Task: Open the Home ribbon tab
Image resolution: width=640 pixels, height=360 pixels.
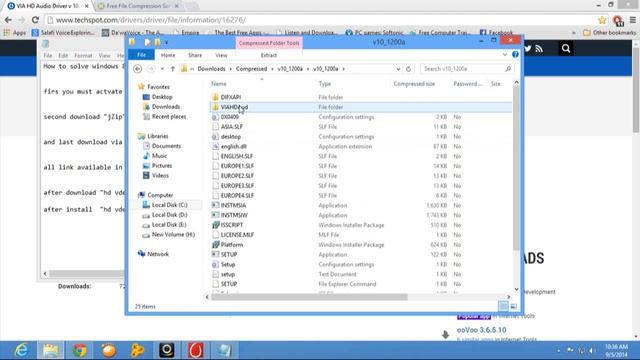Action: click(168, 55)
